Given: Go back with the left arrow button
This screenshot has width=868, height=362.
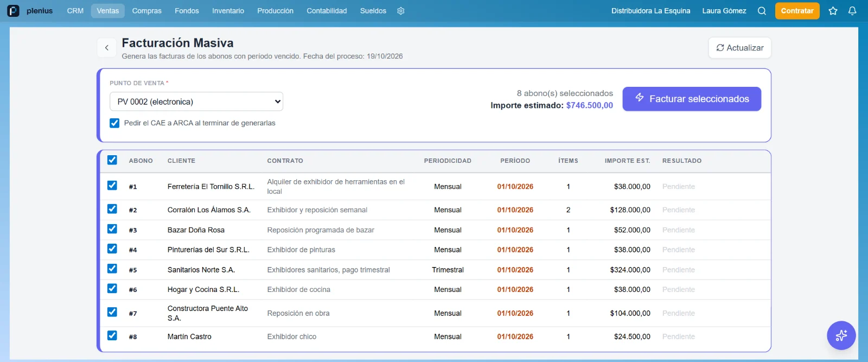Looking at the screenshot, I should tap(107, 48).
